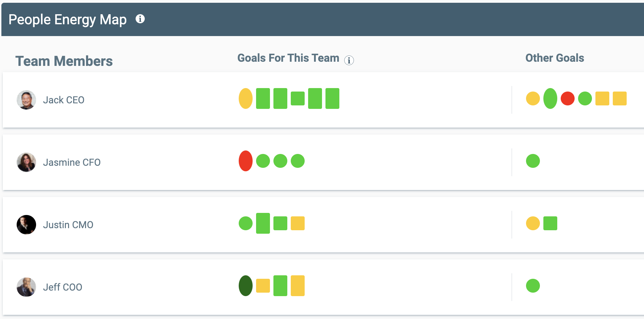Open Jasmine CFO's profile avatar

point(26,162)
